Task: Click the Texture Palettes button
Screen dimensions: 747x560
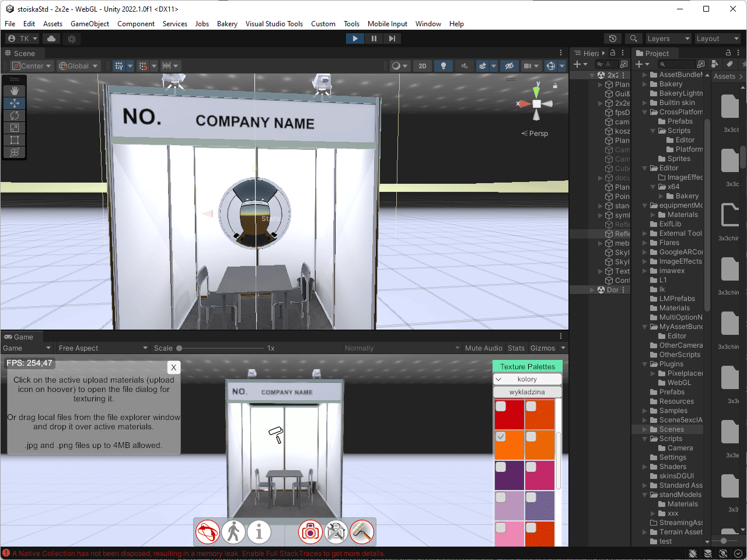Action: [527, 366]
